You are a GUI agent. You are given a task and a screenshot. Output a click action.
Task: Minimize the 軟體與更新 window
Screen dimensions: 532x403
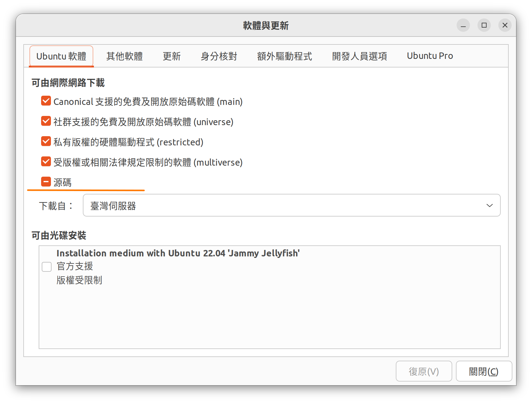tap(463, 25)
